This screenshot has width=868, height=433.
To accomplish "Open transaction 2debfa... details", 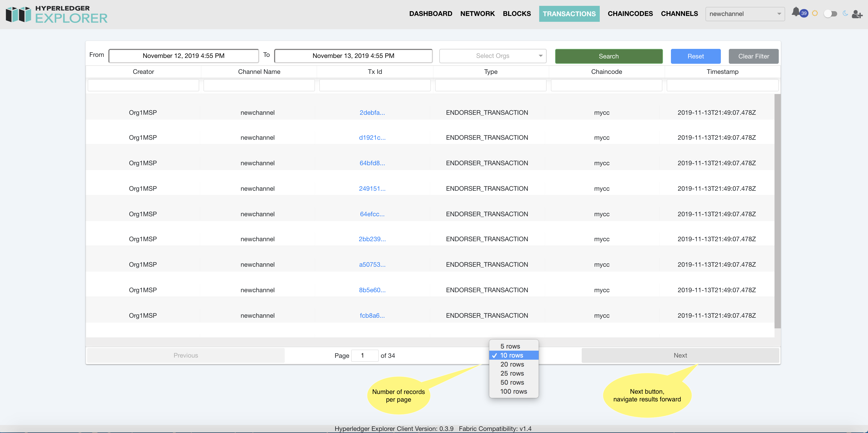I will pos(372,113).
